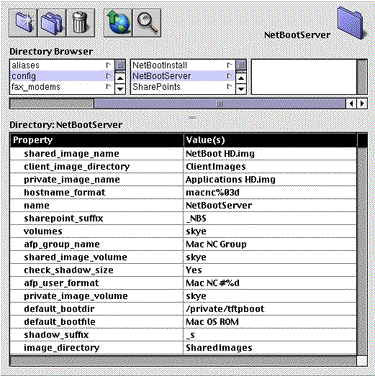
Task: Click the duplicate folders icon
Action: pyautogui.click(x=52, y=23)
